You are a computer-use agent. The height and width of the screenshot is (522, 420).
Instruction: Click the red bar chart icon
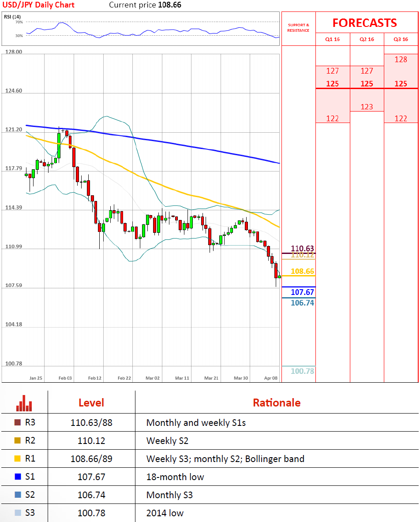click(x=24, y=403)
